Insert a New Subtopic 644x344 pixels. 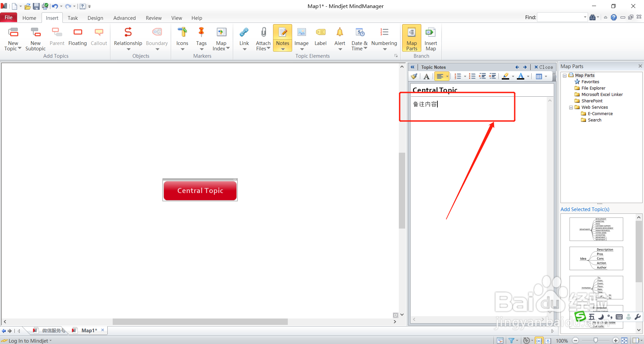pos(36,39)
